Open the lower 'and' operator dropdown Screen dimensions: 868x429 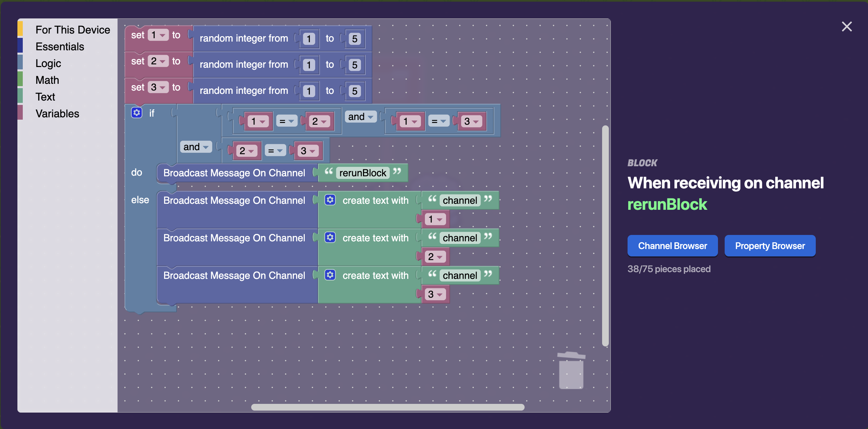196,147
